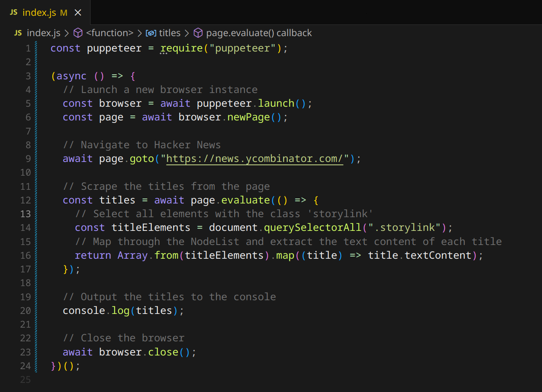Open the index.js breadcrumb dropdown
This screenshot has width=542, height=392.
pyautogui.click(x=43, y=33)
